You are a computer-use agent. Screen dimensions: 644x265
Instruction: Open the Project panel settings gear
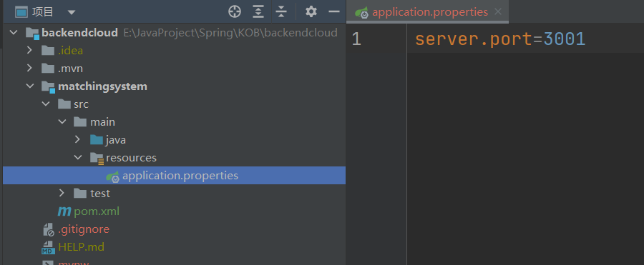pyautogui.click(x=311, y=11)
